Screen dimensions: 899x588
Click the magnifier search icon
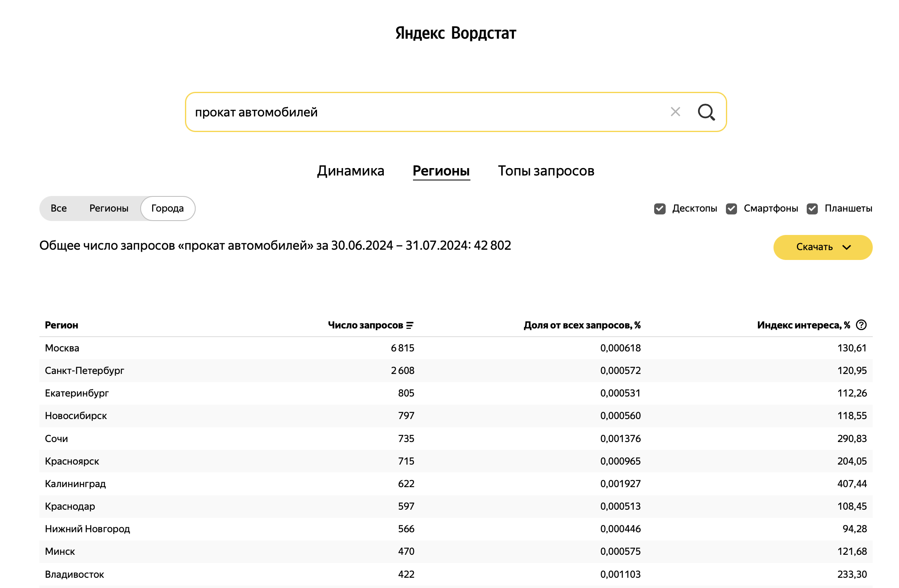[x=706, y=112]
